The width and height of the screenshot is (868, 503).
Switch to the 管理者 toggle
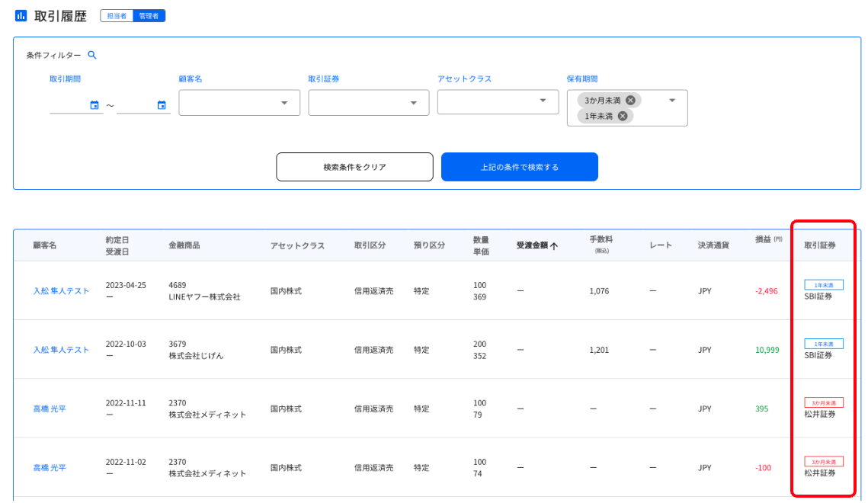(x=149, y=16)
